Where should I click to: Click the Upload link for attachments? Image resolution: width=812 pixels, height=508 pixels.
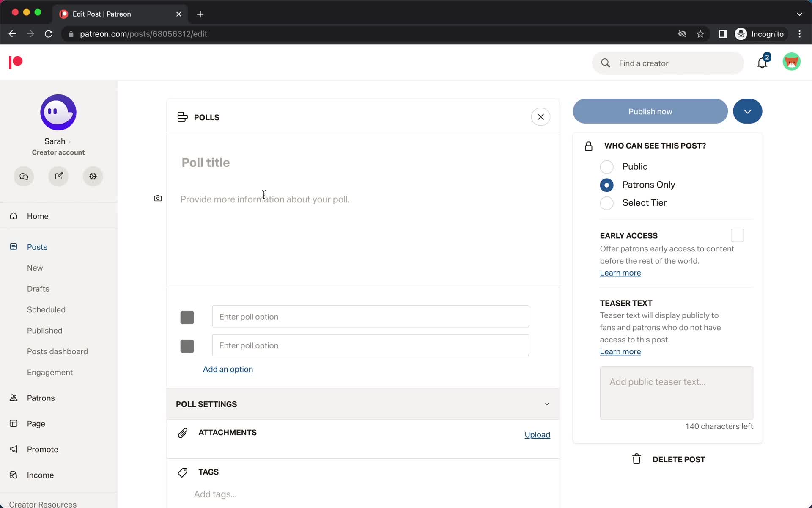click(x=537, y=434)
